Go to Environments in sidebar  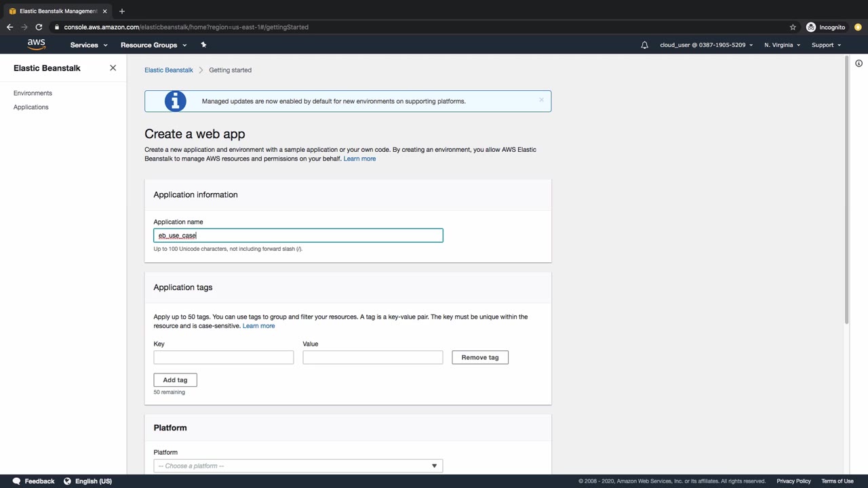click(x=33, y=93)
